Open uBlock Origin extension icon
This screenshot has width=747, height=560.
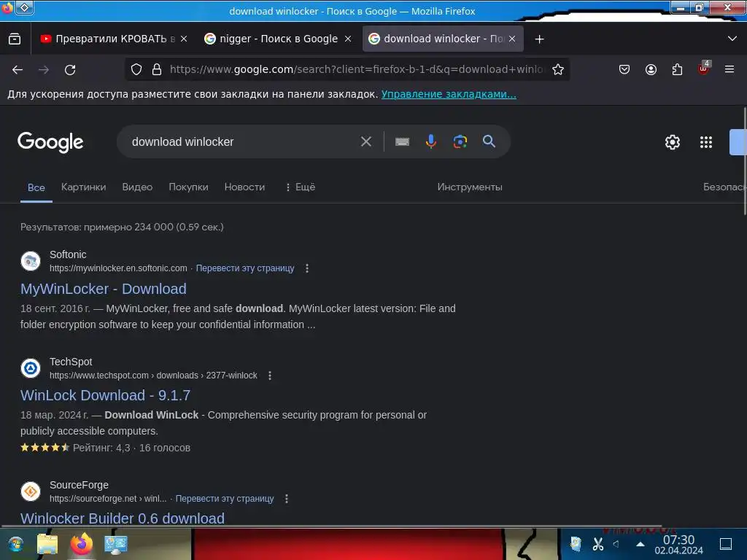pos(704,68)
